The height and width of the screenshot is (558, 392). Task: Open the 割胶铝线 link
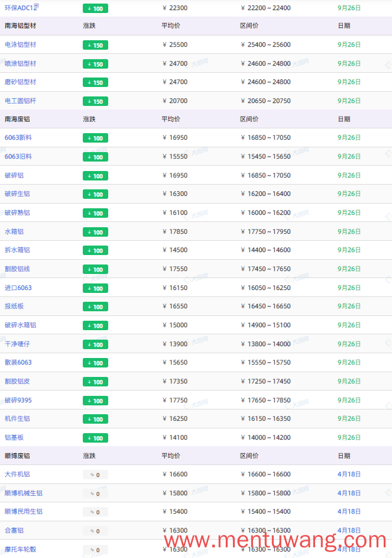(17, 269)
